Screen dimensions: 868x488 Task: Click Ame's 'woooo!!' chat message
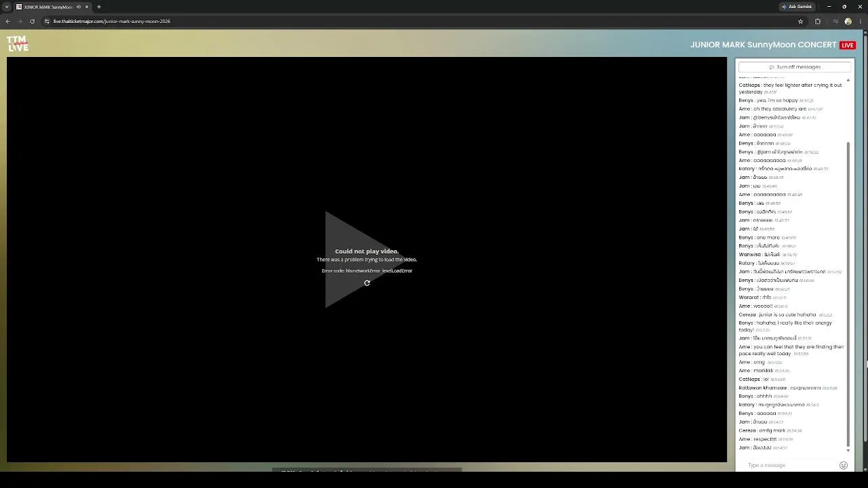(x=763, y=306)
